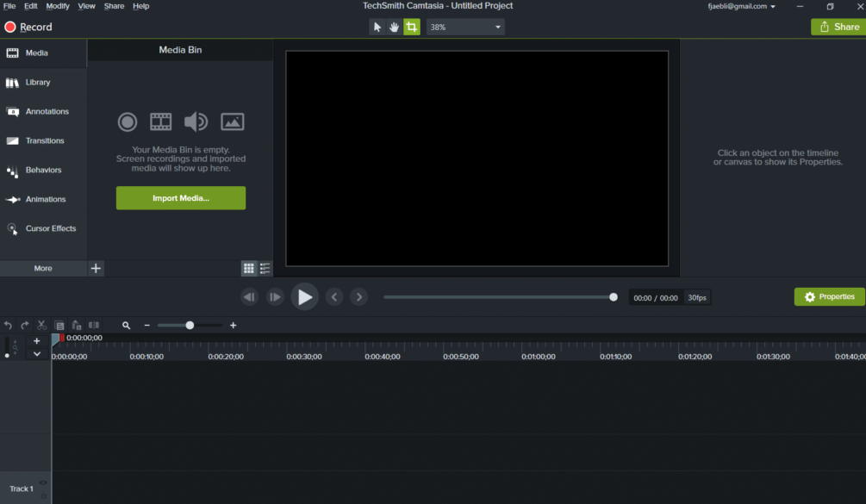Open the File menu
The height and width of the screenshot is (504, 866).
(9, 6)
